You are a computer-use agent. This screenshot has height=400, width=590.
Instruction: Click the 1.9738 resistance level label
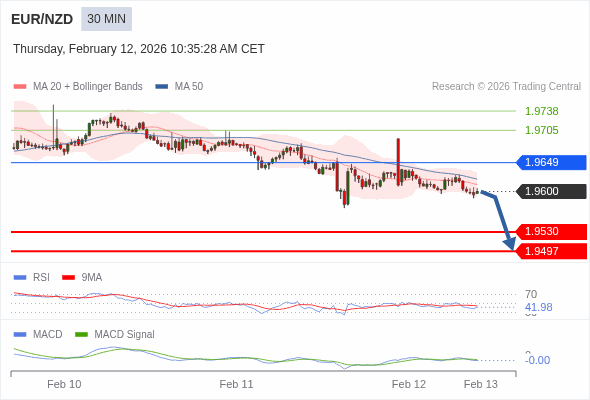[541, 111]
